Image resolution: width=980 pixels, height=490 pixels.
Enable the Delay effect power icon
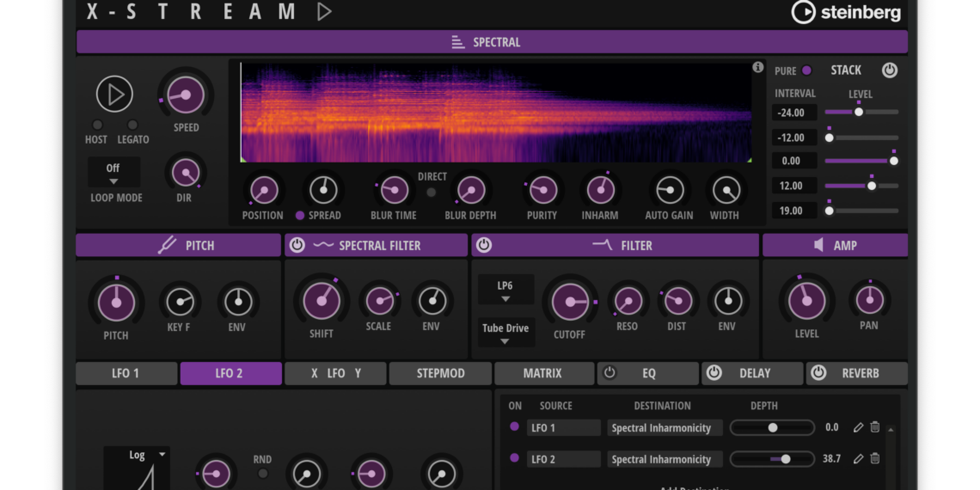pyautogui.click(x=714, y=373)
